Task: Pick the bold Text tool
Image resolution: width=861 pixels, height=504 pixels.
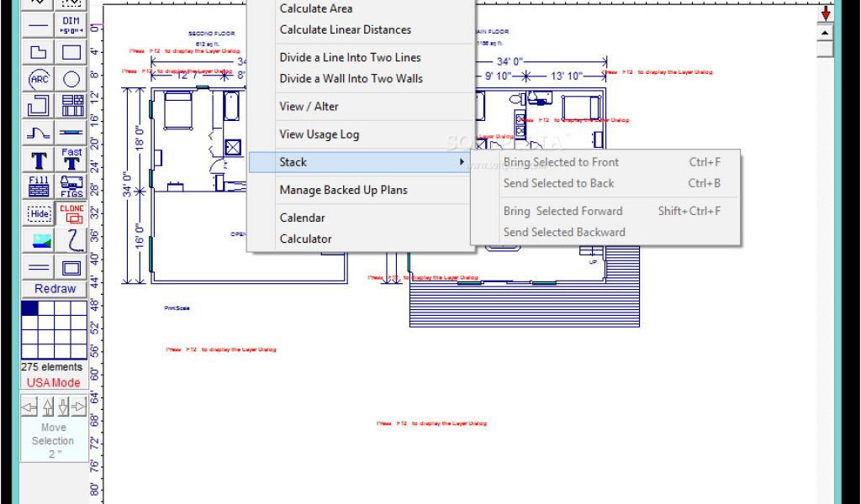Action: point(39,160)
